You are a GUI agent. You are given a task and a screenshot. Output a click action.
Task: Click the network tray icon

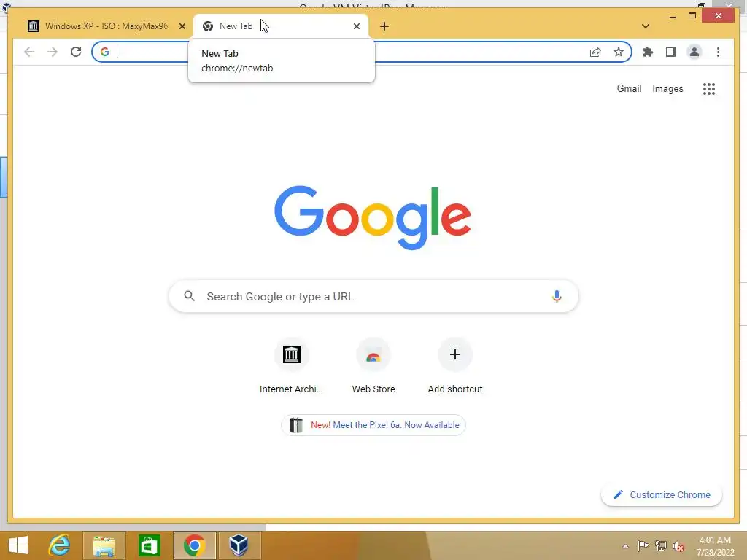point(661,545)
